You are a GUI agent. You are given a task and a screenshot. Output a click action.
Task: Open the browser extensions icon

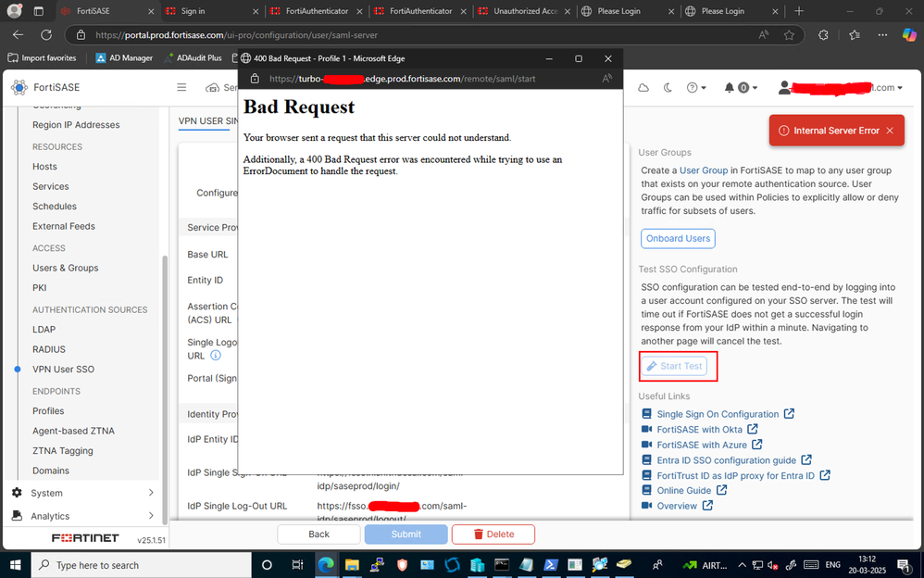[x=823, y=35]
